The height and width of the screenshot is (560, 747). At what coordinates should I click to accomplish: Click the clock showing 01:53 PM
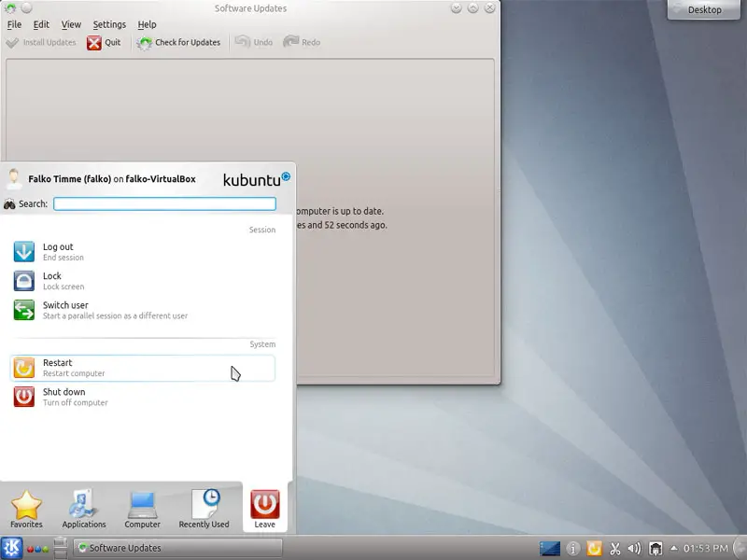point(706,549)
